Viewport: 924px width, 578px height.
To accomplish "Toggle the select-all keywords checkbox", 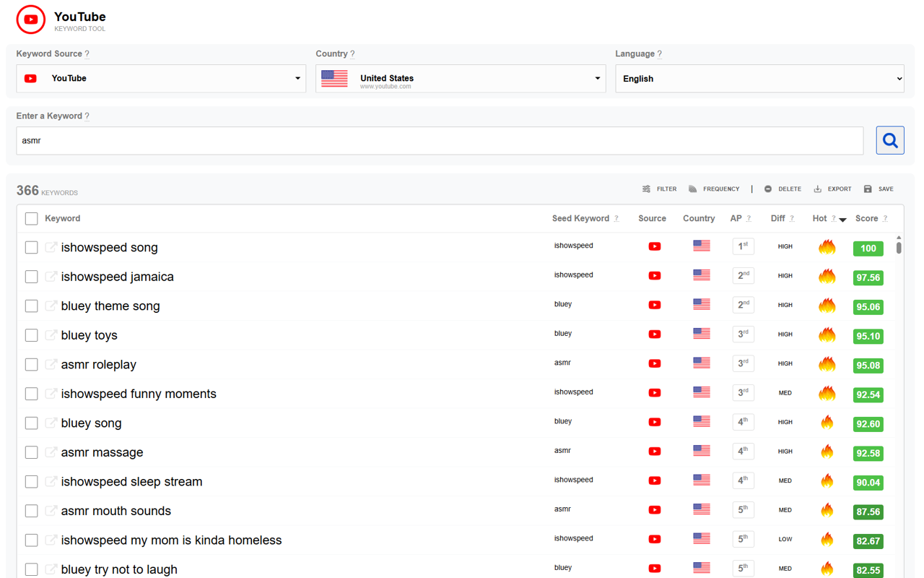I will [31, 218].
